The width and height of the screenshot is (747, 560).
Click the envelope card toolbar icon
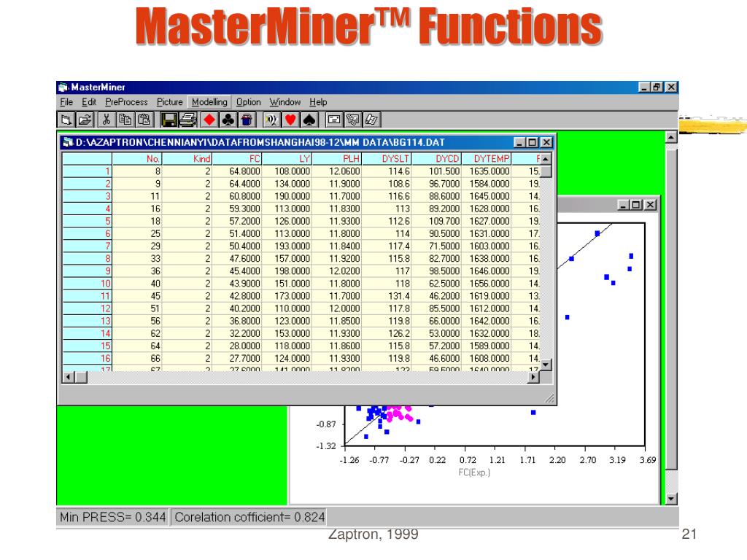(334, 120)
